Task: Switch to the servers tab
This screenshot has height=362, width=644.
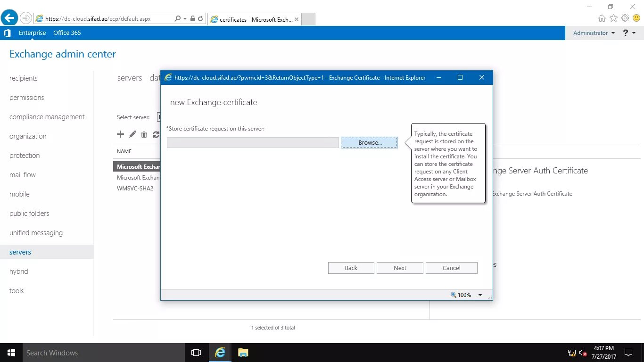Action: pos(130,78)
